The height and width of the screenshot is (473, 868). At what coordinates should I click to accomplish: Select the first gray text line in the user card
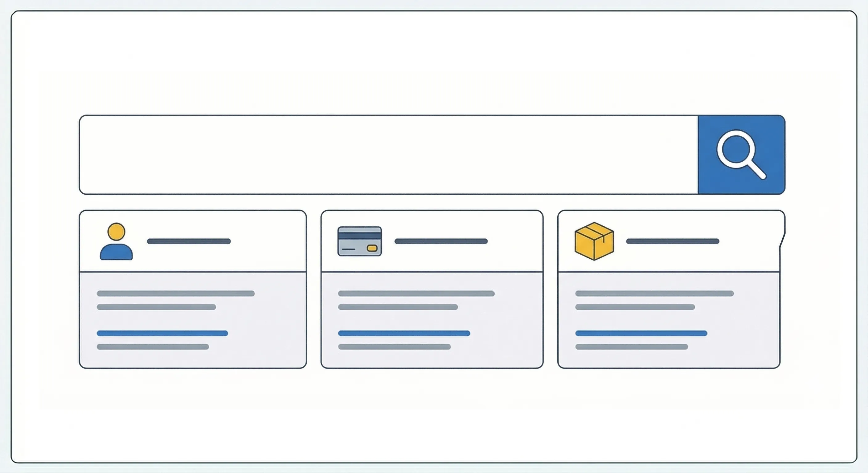coord(176,293)
